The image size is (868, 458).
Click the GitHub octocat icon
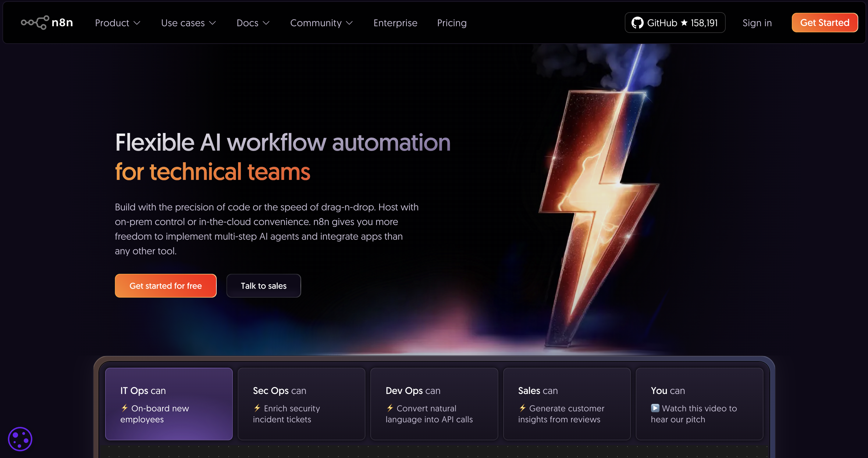point(638,22)
